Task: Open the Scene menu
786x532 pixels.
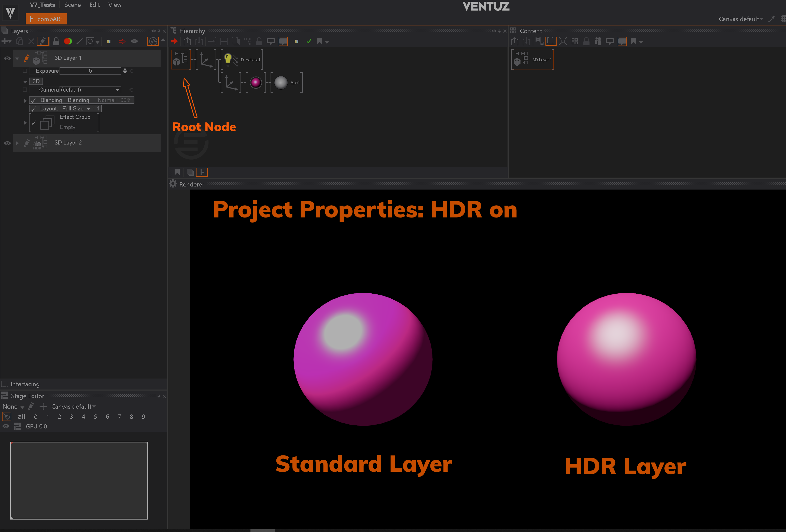Action: tap(72, 5)
